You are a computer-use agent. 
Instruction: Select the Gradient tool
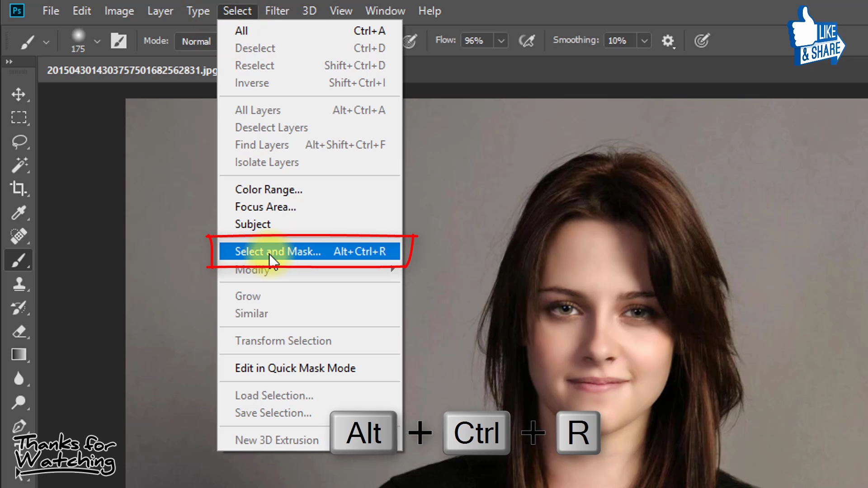19,354
